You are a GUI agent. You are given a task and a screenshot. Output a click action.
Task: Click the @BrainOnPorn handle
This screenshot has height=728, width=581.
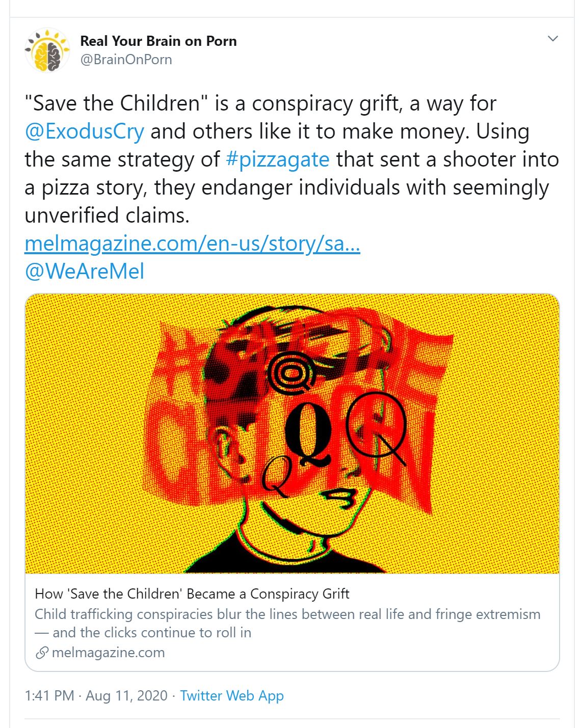[126, 60]
